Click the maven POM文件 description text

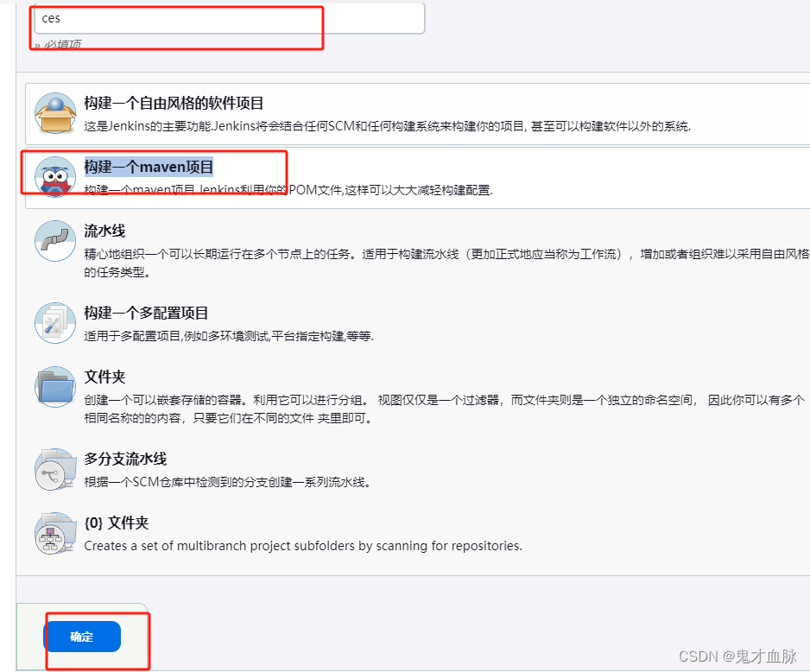pos(288,190)
